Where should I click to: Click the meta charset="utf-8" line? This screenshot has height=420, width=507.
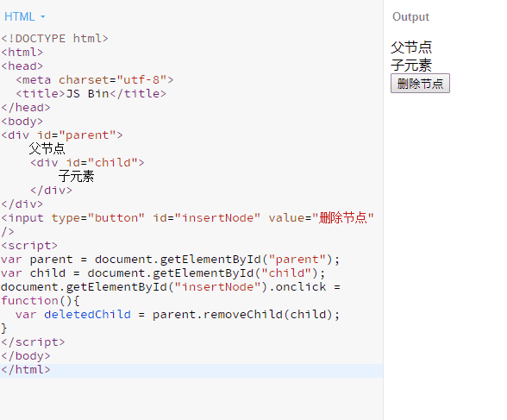tap(95, 80)
